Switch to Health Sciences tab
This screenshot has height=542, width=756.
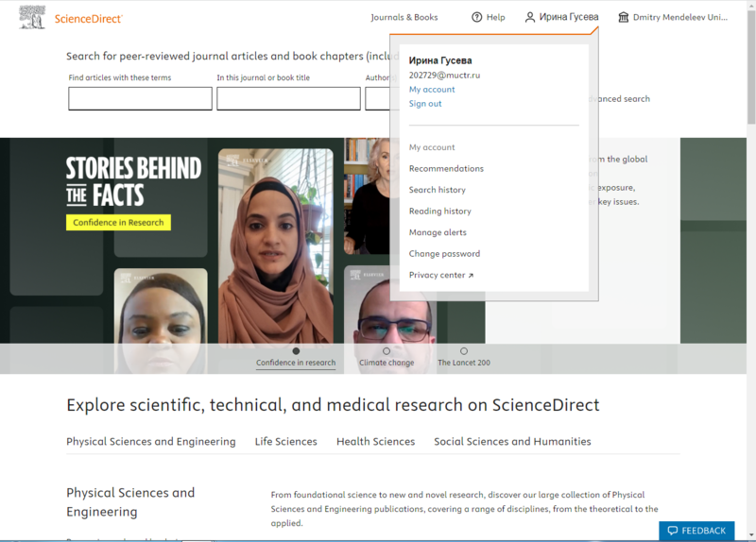[x=375, y=441]
